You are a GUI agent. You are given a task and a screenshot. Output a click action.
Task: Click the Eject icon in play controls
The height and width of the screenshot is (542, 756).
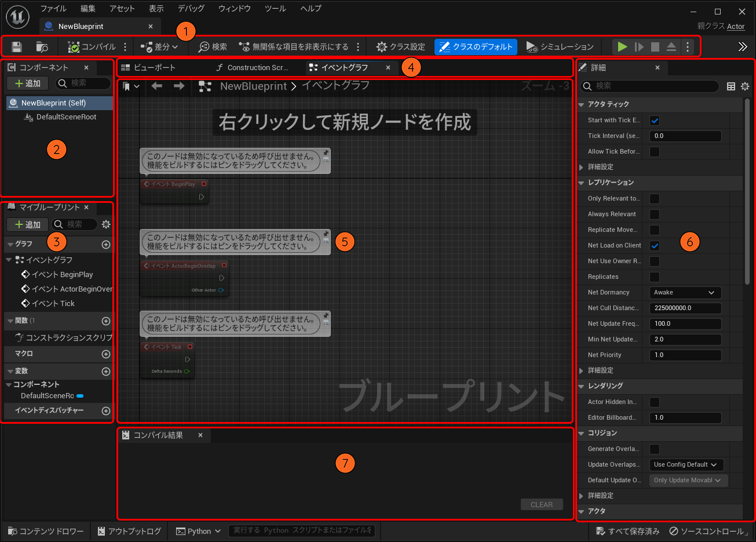[671, 47]
